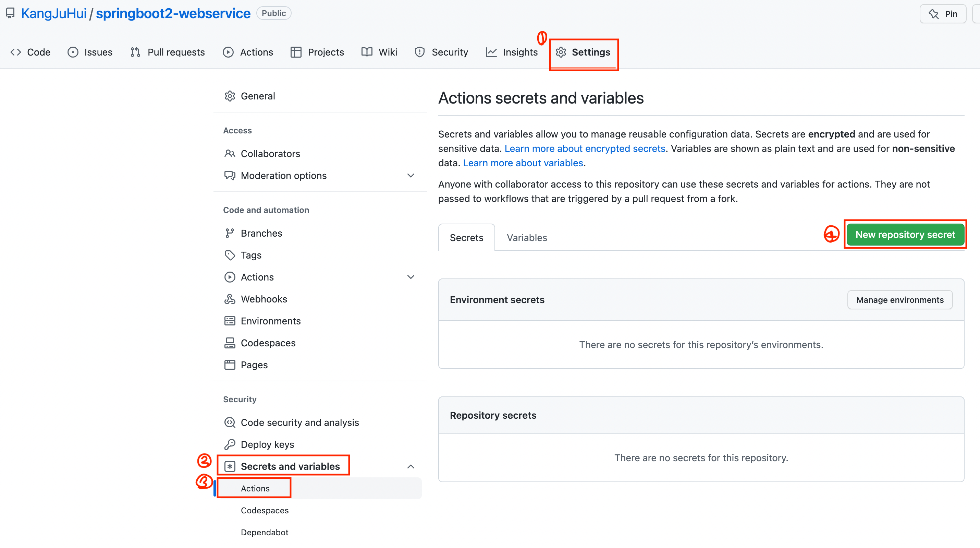Click the Code and automation section label

pyautogui.click(x=266, y=210)
